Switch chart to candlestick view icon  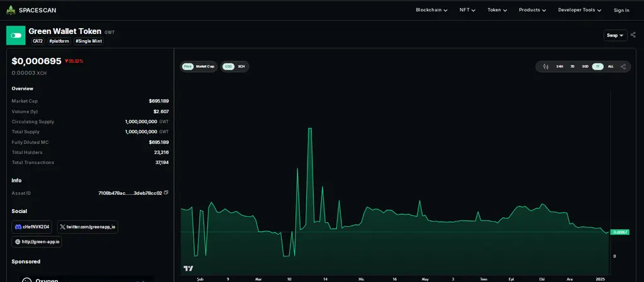pyautogui.click(x=546, y=67)
